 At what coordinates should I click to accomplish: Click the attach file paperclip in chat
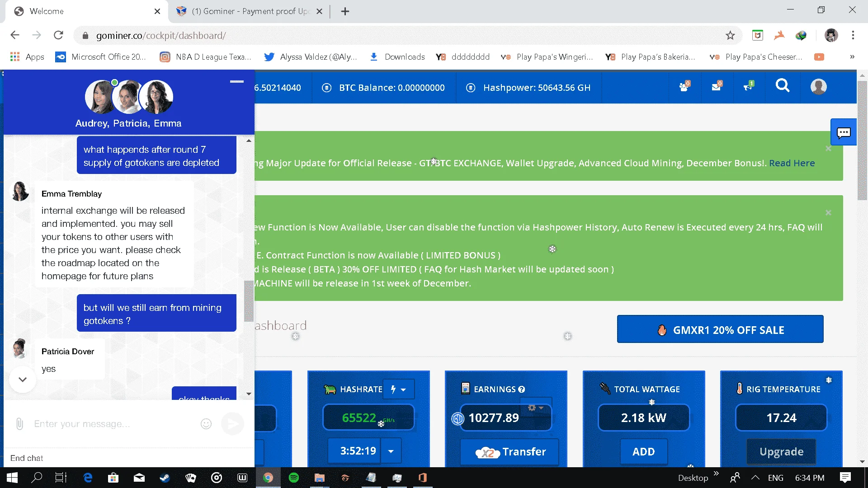[x=19, y=424]
